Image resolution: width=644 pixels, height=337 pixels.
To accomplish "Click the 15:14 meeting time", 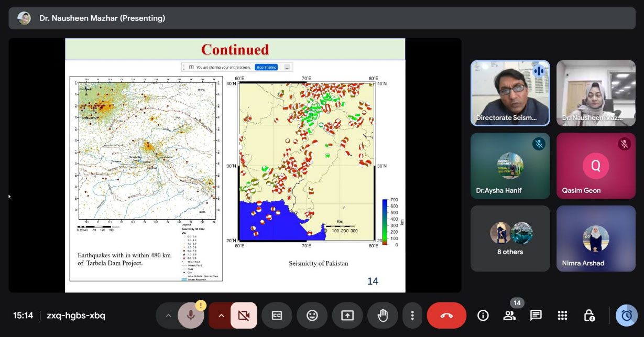I will pos(23,316).
